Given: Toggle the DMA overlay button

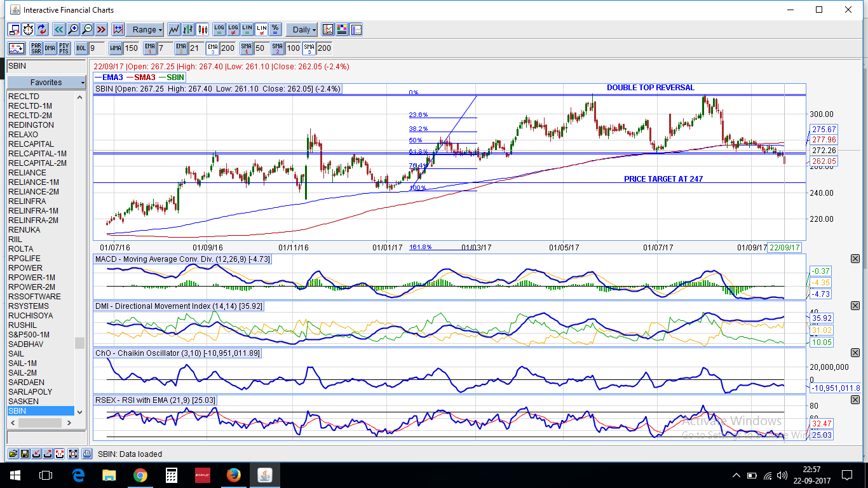Looking at the screenshot, I should (x=50, y=48).
